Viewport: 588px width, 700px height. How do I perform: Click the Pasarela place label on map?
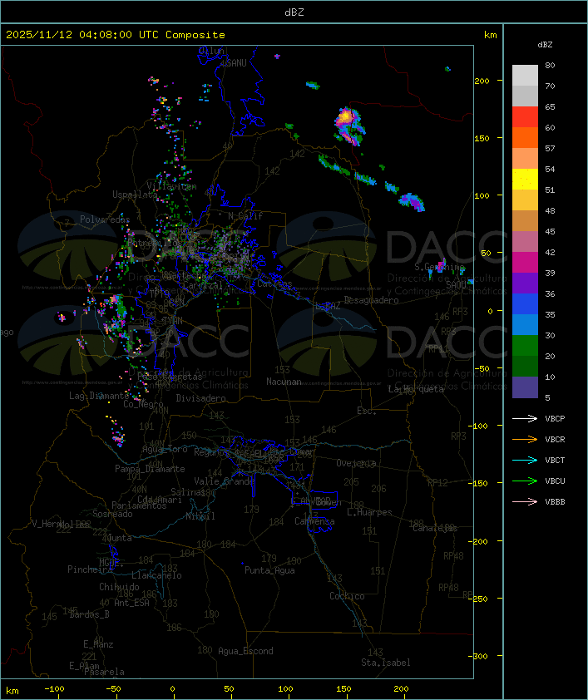click(x=104, y=672)
